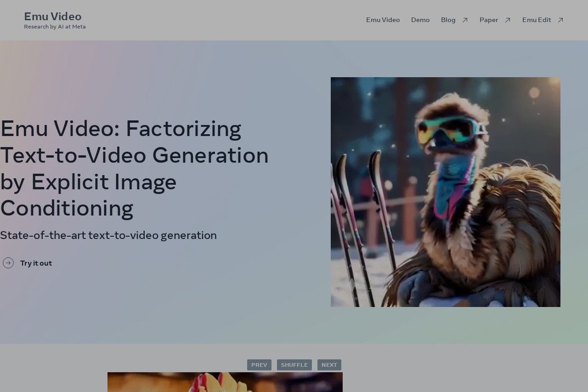Open the Paper from the top navigation
Screen dimensions: 588x392
tap(489, 20)
